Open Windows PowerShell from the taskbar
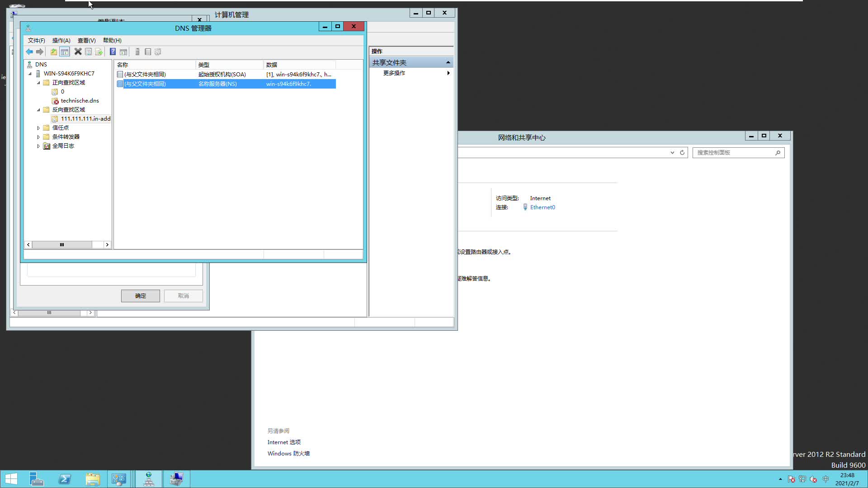The height and width of the screenshot is (488, 868). [65, 479]
